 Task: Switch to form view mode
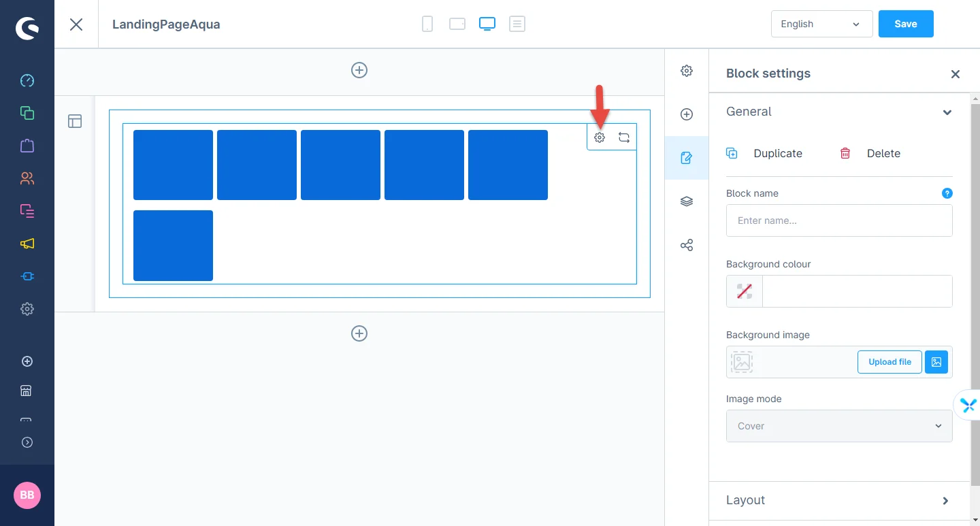point(517,24)
